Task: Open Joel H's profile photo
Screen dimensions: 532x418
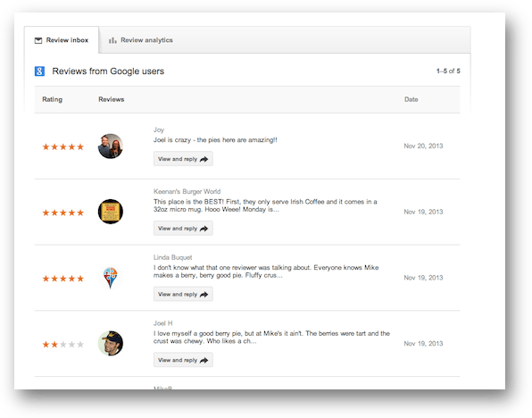Action: tap(111, 343)
